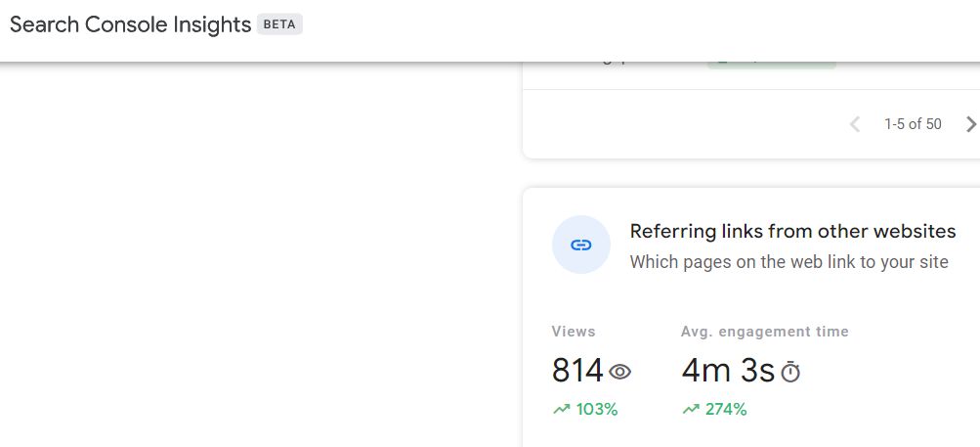Go to next page of results
Screen dimensions: 980x447
(x=970, y=124)
